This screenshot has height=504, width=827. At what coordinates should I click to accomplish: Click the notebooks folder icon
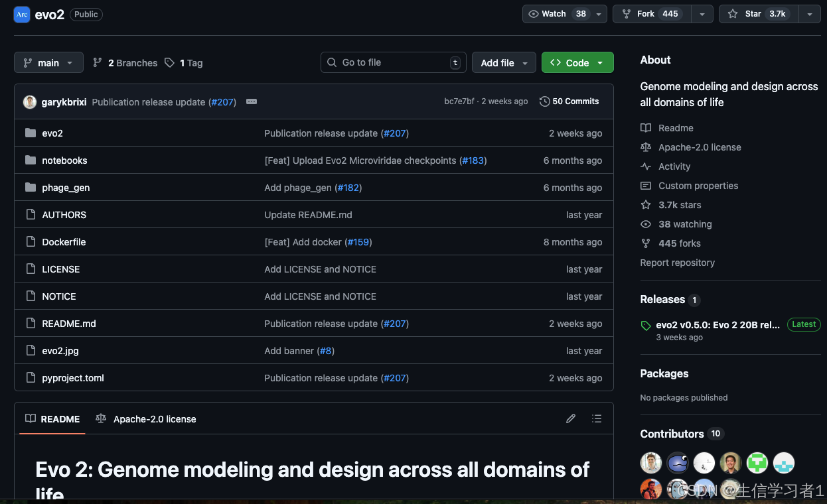point(30,160)
